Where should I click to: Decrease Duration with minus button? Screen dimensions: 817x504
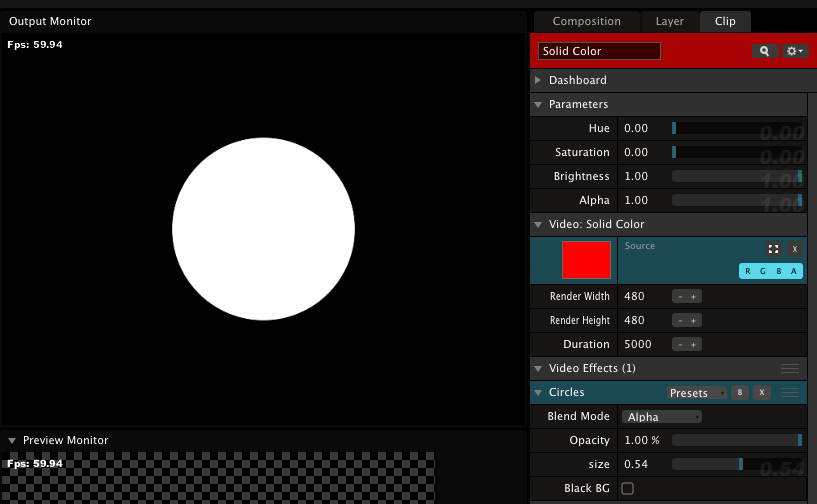coord(680,344)
